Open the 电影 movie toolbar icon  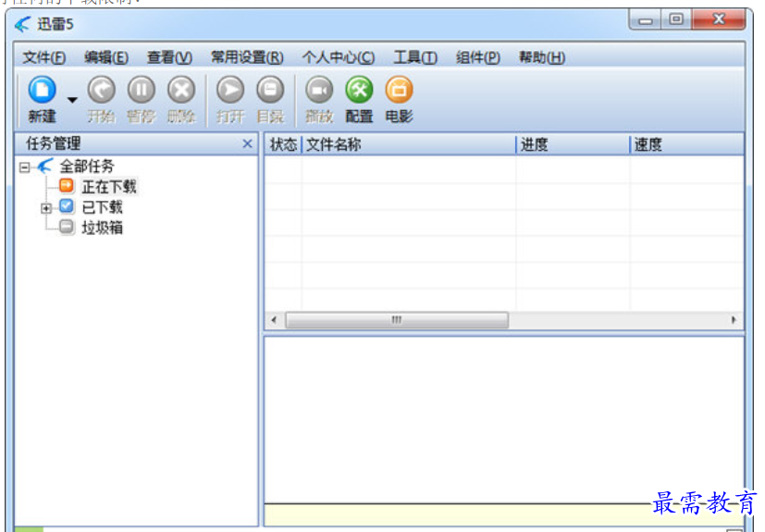click(399, 99)
